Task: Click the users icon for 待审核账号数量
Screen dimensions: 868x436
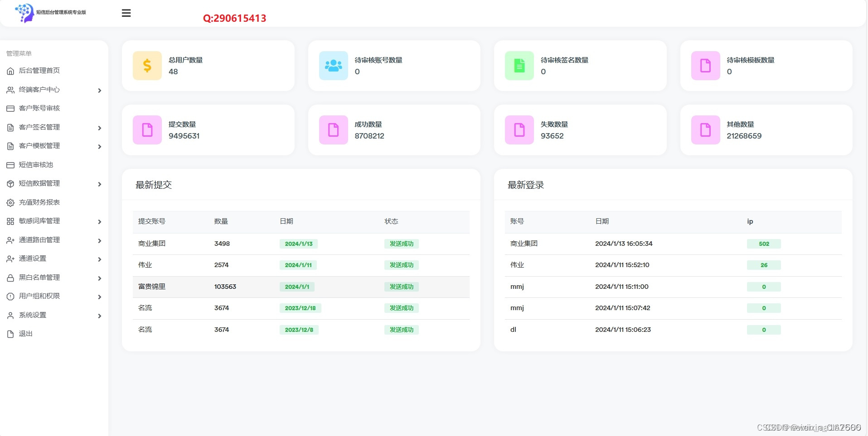Action: (334, 66)
